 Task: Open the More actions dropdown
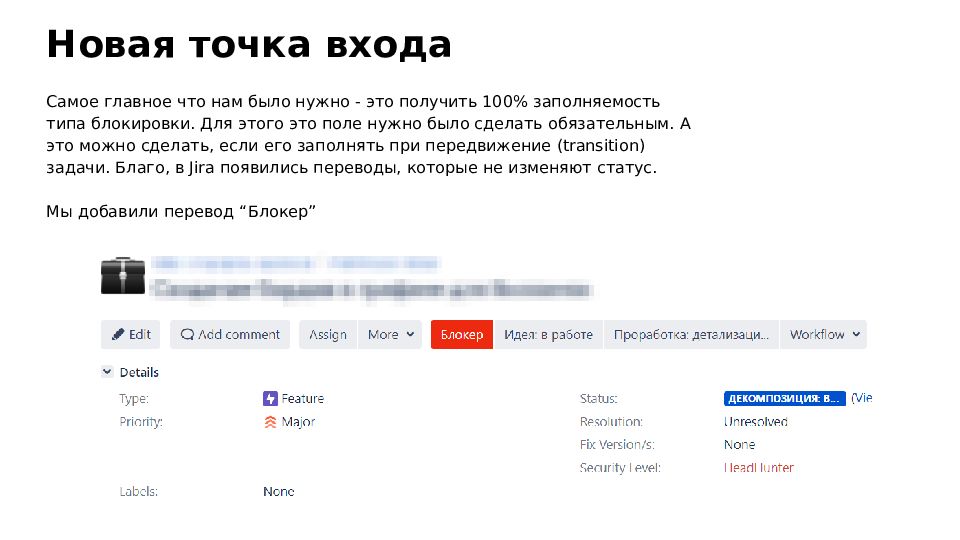click(389, 335)
